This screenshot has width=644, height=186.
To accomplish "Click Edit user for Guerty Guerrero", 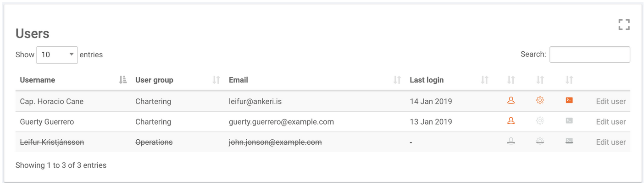I will point(611,122).
